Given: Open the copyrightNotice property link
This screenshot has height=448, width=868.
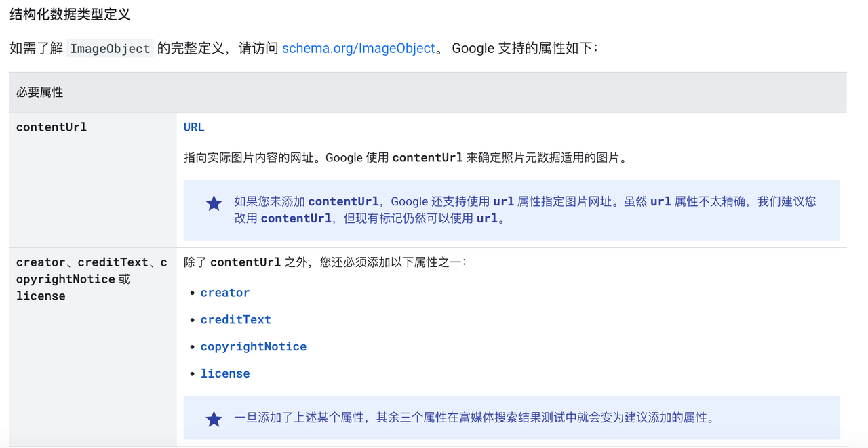Looking at the screenshot, I should [x=254, y=347].
